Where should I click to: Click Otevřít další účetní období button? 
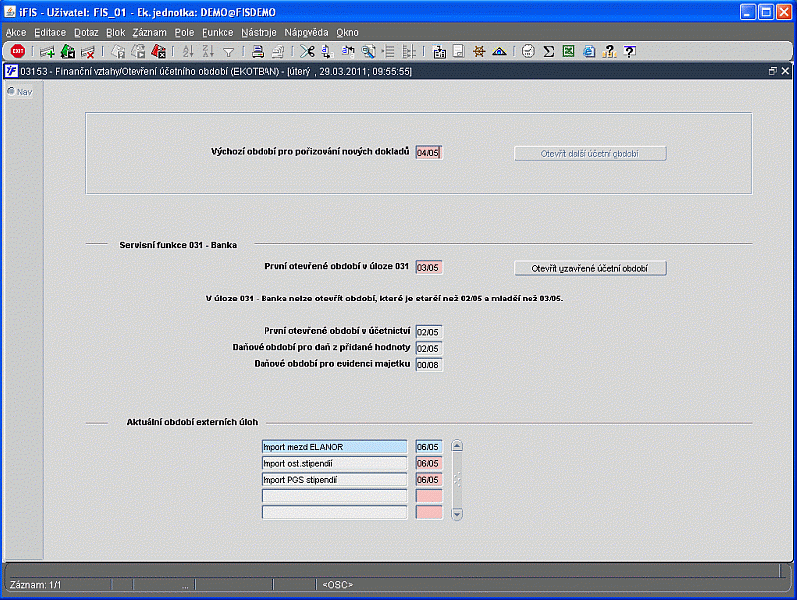[x=590, y=154]
